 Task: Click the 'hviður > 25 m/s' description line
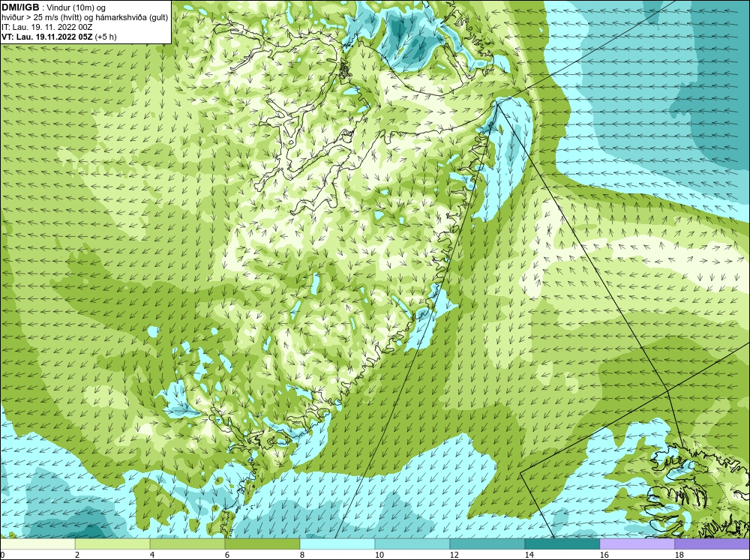[x=85, y=18]
